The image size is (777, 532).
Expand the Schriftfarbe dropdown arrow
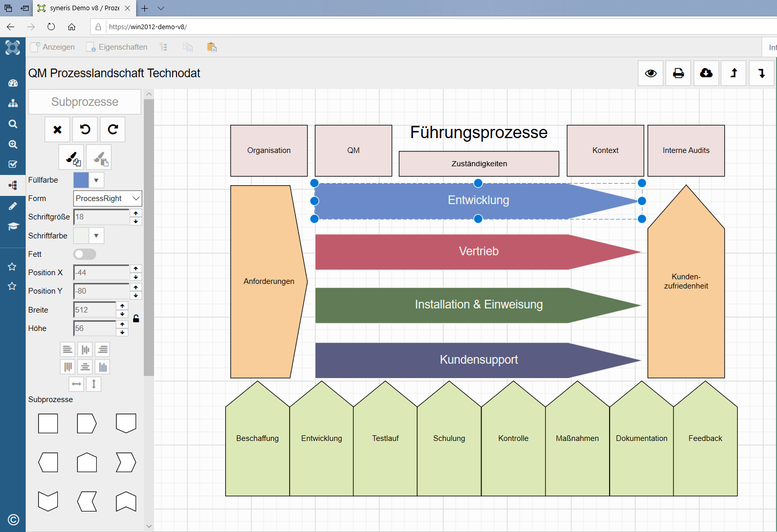(96, 236)
